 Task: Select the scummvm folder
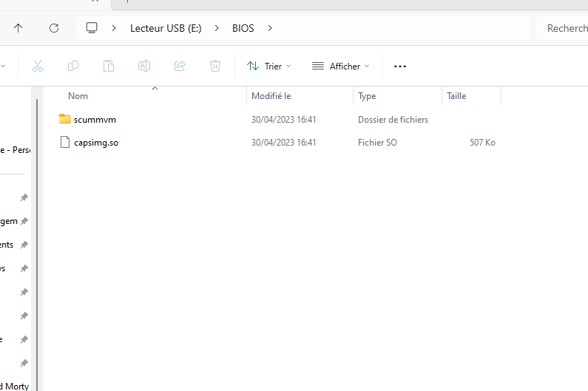pyautogui.click(x=95, y=119)
